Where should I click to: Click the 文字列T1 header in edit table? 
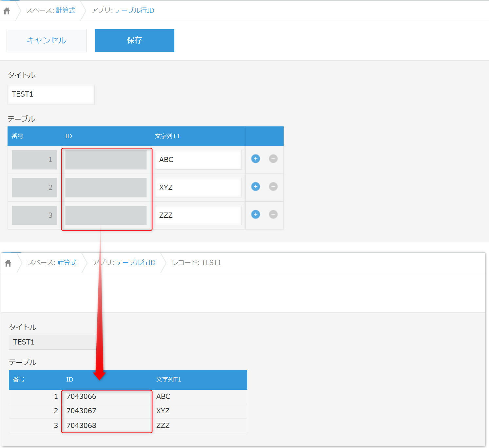pyautogui.click(x=167, y=136)
